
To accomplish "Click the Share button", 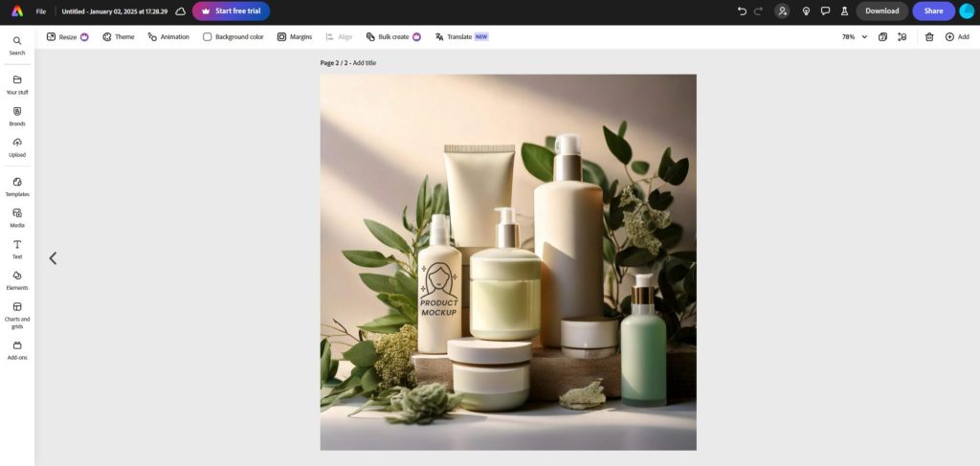I will (933, 11).
